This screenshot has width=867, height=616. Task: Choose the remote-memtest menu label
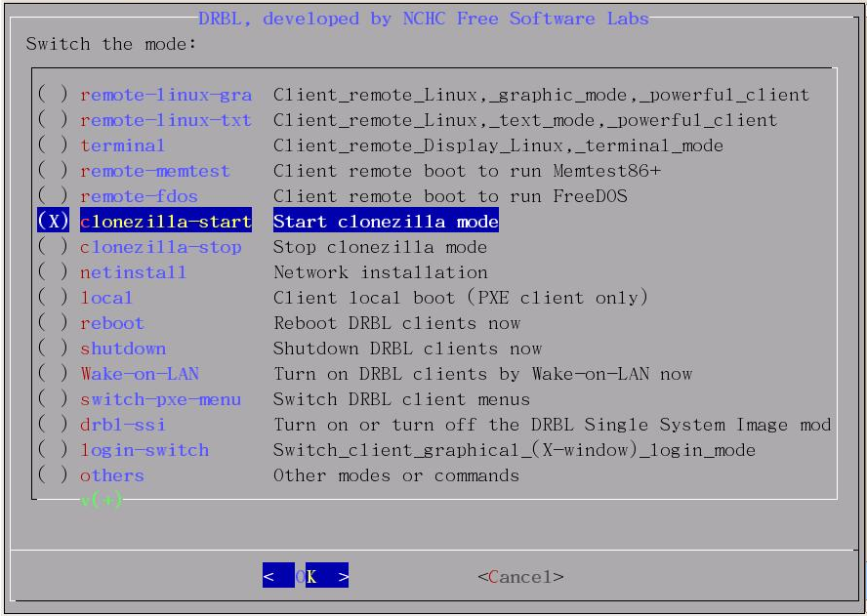155,172
